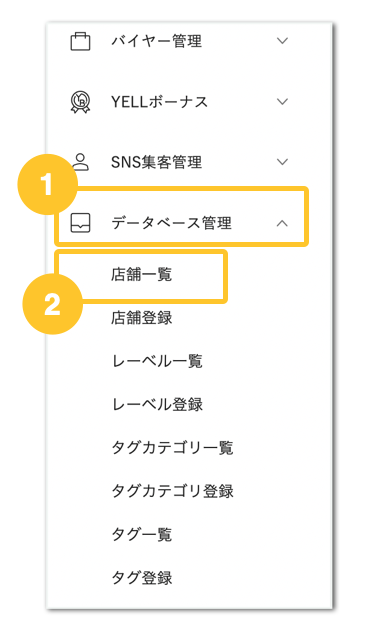The image size is (376, 634).
Task: Click the YELLボーナス medal badge icon
Action: [x=80, y=102]
